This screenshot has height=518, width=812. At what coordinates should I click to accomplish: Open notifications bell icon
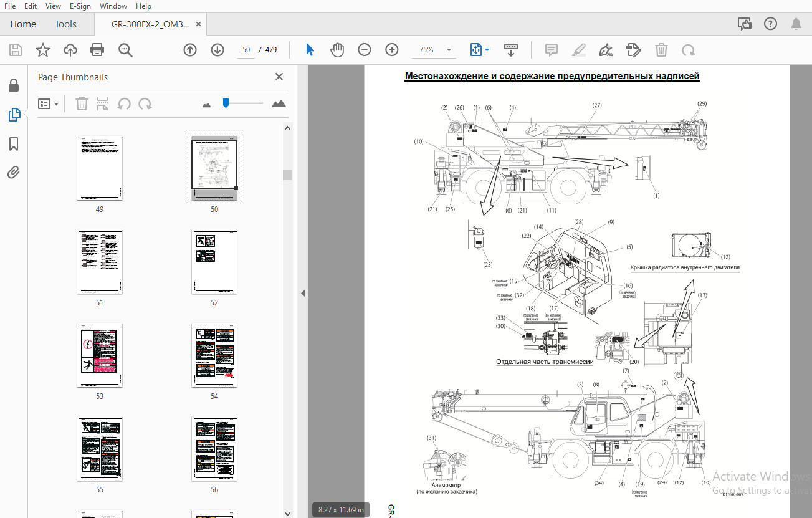click(796, 24)
